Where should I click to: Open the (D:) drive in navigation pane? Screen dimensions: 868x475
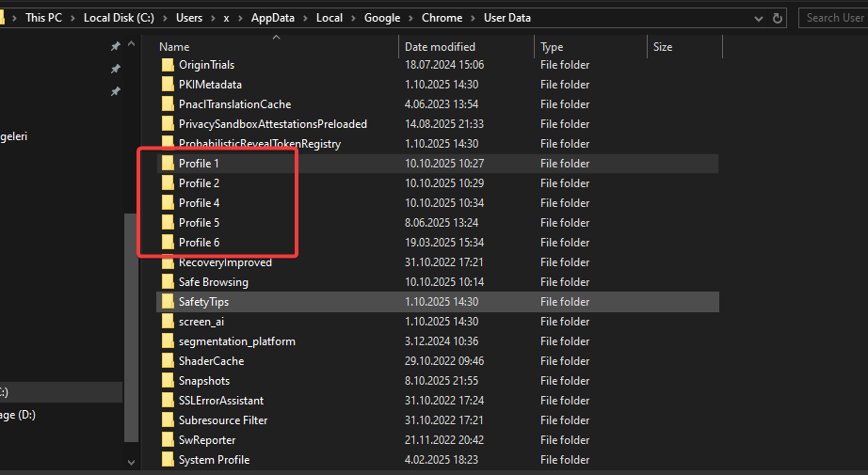19,415
